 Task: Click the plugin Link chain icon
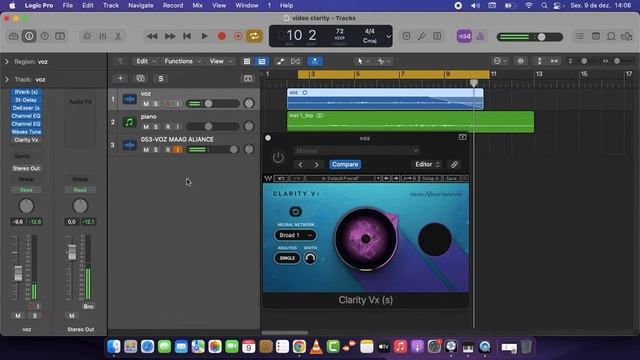click(454, 164)
